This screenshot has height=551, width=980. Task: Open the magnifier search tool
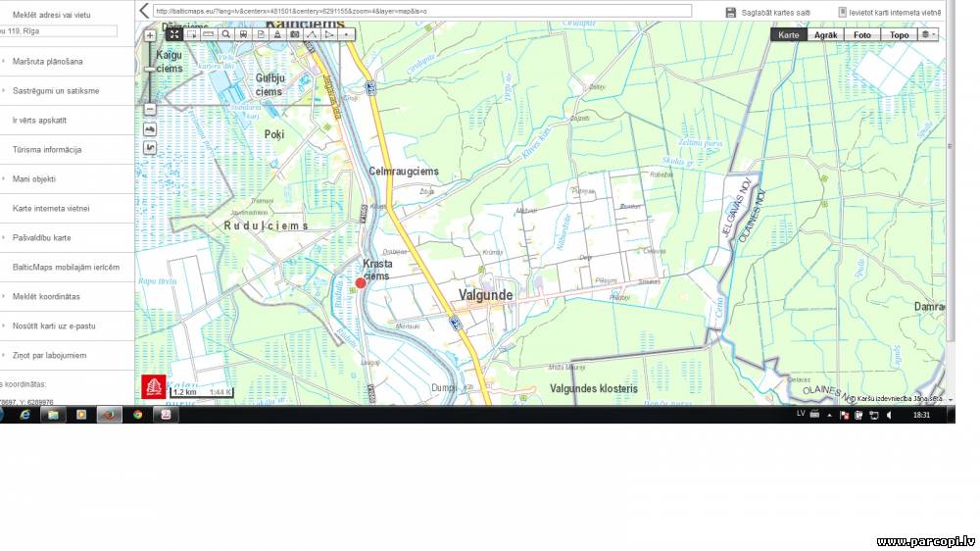tap(226, 35)
